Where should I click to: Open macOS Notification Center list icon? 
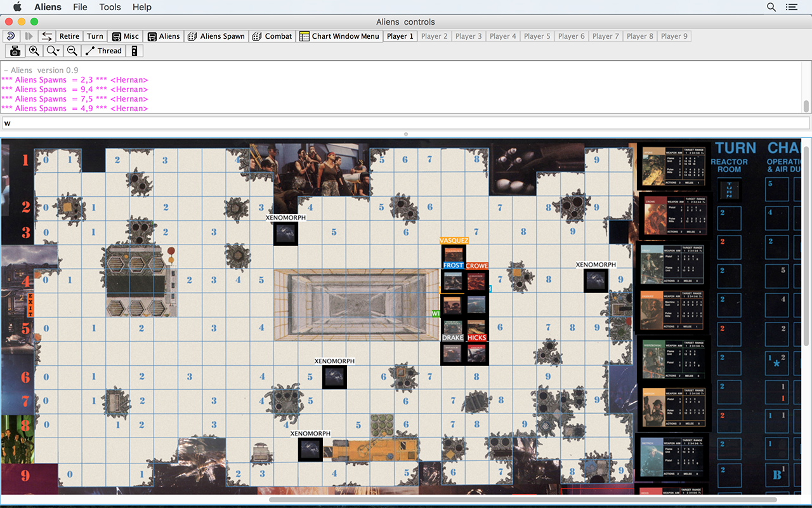pyautogui.click(x=791, y=7)
